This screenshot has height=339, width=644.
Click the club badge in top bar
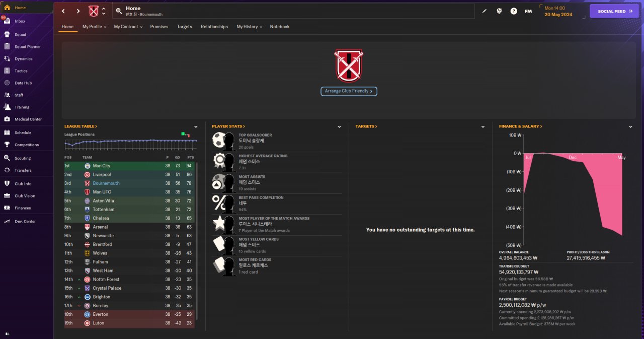[x=94, y=11]
